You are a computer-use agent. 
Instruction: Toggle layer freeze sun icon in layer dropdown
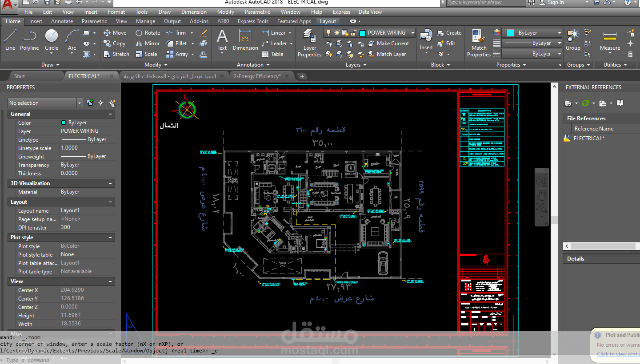click(337, 33)
